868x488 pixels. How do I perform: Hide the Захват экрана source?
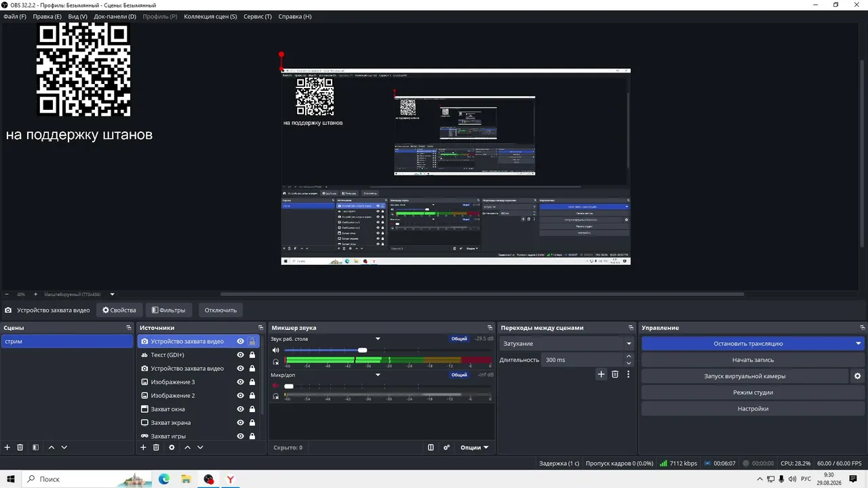(x=240, y=423)
